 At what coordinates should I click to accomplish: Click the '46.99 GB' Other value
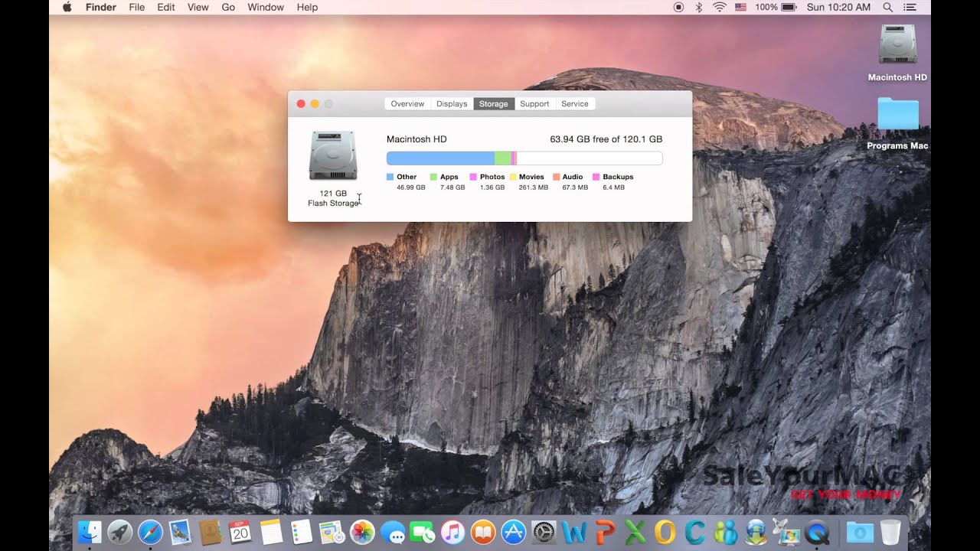click(x=411, y=187)
